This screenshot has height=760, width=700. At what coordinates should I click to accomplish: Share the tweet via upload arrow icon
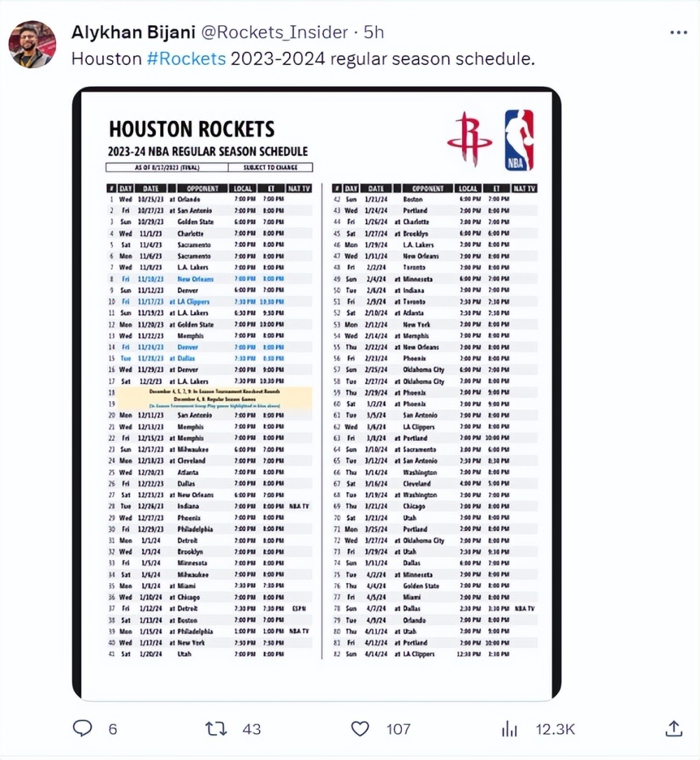click(x=674, y=729)
